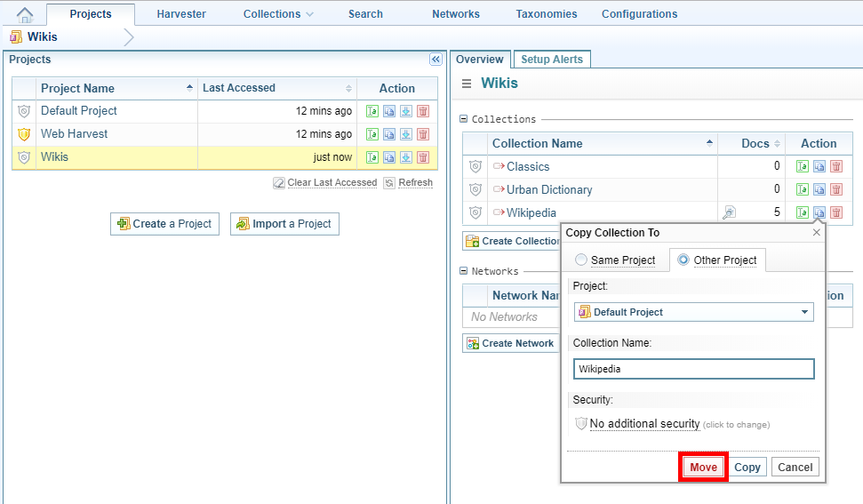Click rename icon for Wikis project

(372, 157)
